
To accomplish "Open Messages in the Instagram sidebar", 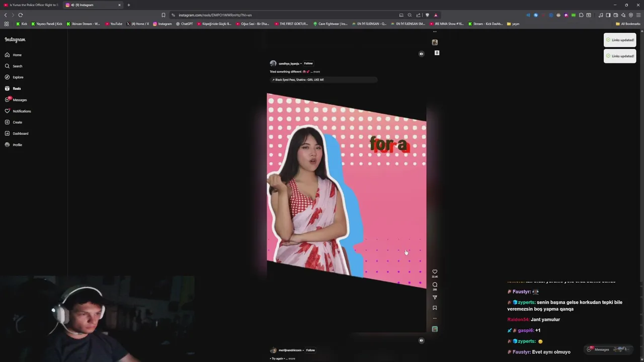I will [16, 100].
